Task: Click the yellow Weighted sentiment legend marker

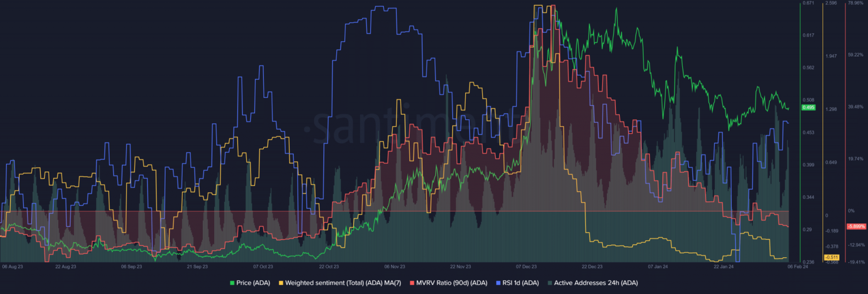Action: tap(281, 283)
